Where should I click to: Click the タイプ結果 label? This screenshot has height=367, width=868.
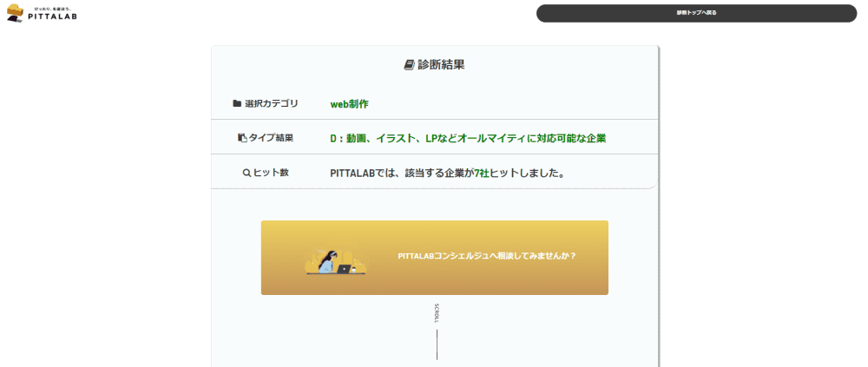[271, 138]
